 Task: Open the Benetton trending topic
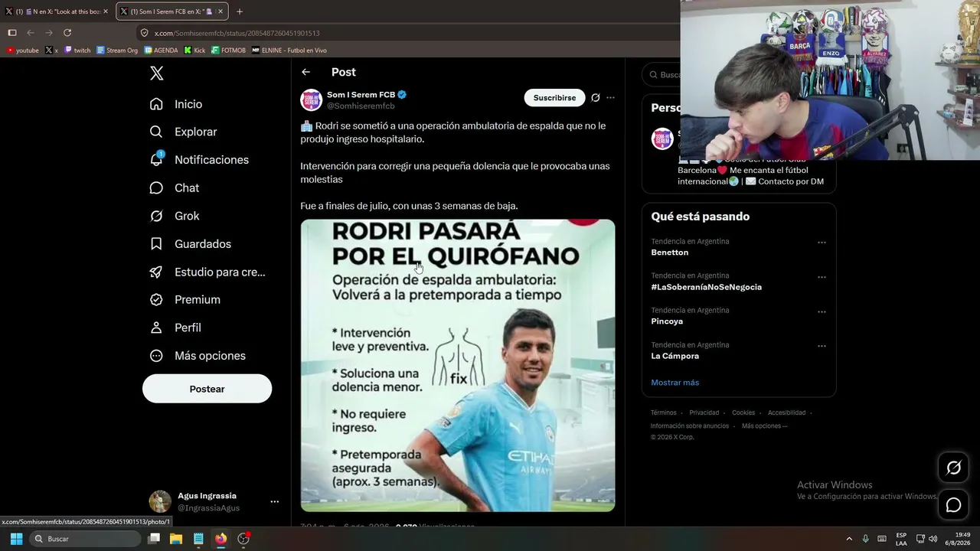tap(670, 253)
